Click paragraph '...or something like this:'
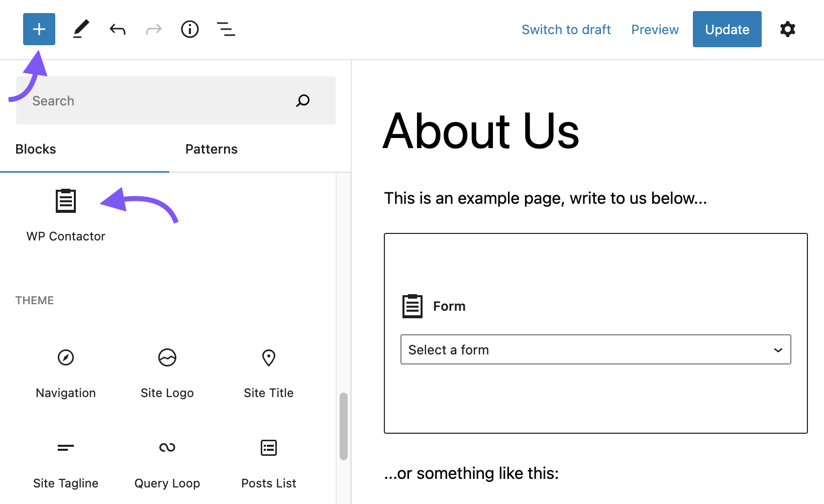Image resolution: width=824 pixels, height=504 pixels. [x=471, y=473]
